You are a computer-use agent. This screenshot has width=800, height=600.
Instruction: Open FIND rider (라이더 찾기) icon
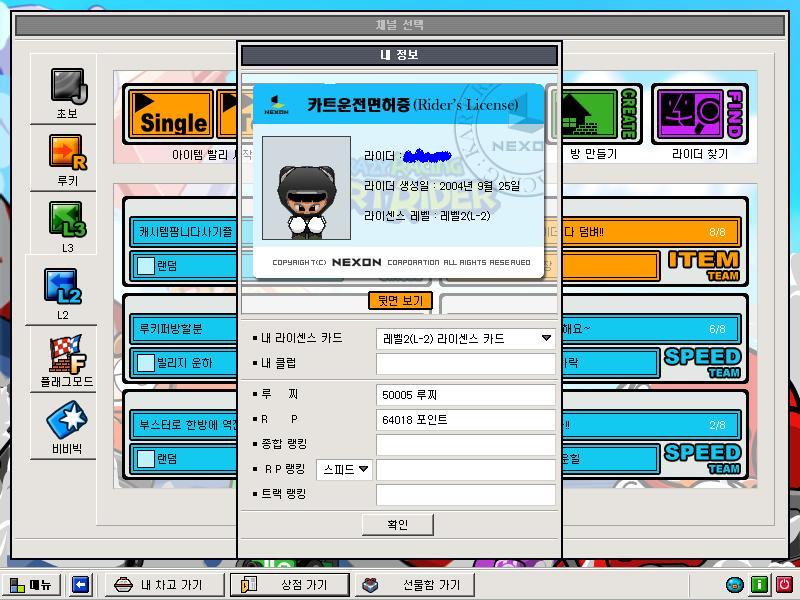pyautogui.click(x=699, y=114)
